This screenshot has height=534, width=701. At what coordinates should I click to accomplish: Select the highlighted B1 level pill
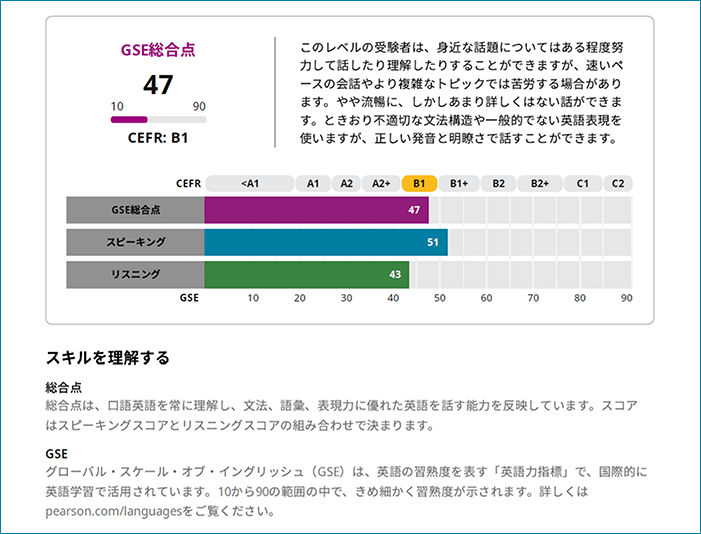(419, 183)
